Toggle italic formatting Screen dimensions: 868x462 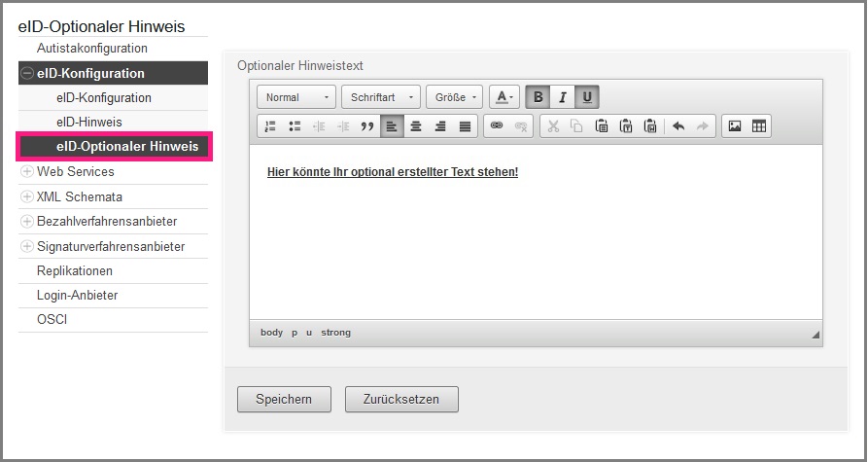point(562,97)
